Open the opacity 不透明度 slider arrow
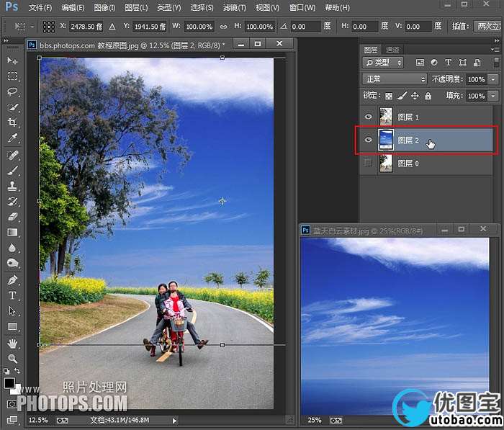Image resolution: width=504 pixels, height=430 pixels. click(x=493, y=79)
